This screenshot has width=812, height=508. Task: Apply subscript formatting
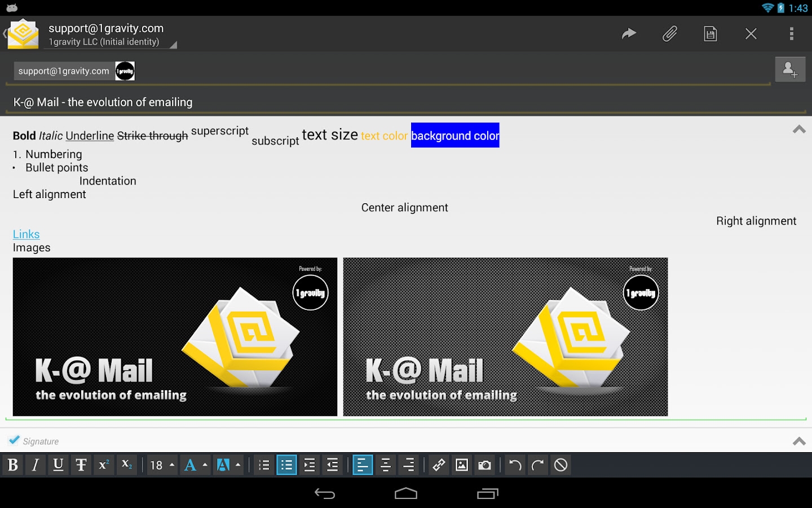tap(126, 465)
